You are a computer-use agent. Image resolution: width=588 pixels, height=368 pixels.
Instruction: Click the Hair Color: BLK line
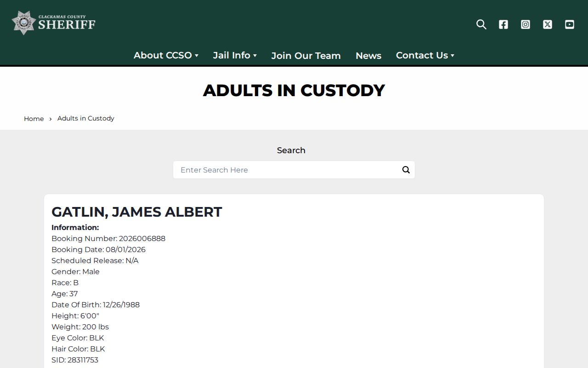point(78,349)
